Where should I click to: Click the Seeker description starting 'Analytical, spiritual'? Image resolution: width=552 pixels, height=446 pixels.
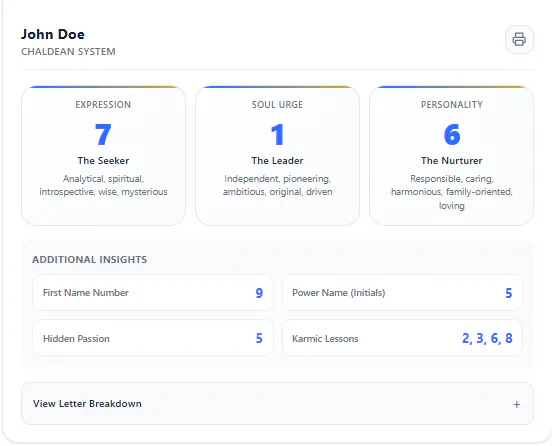click(x=104, y=185)
